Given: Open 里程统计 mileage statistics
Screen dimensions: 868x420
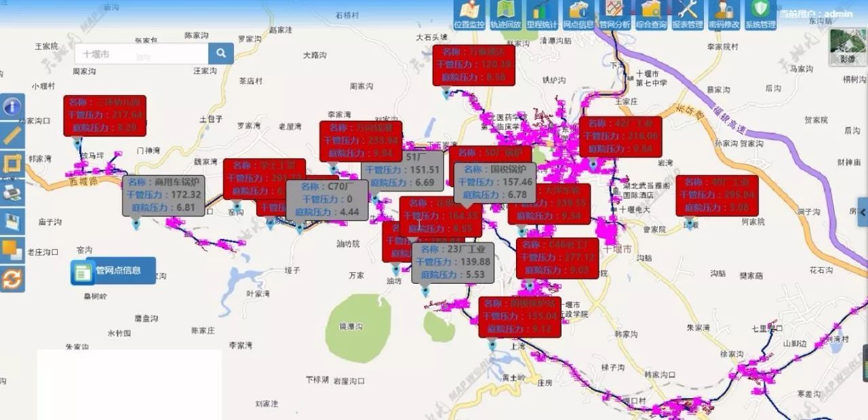Looking at the screenshot, I should 542,15.
